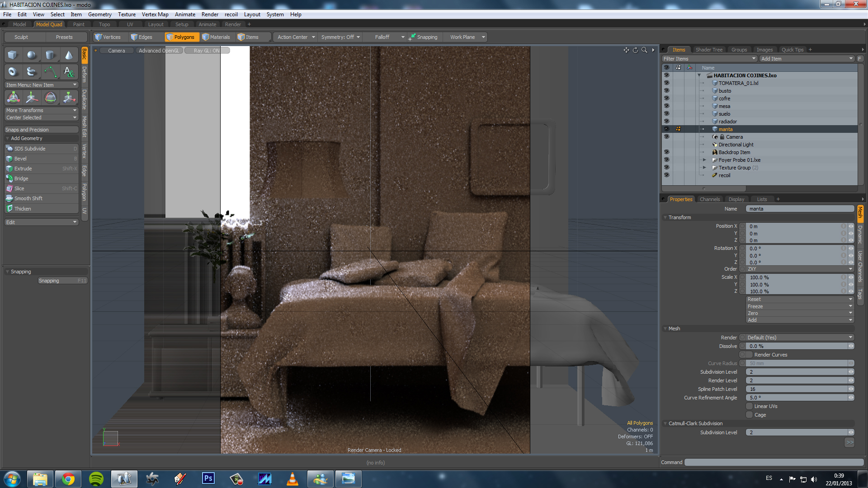Image resolution: width=868 pixels, height=488 pixels.
Task: Open the Render Default (Yes) dropdown
Action: [x=799, y=338]
